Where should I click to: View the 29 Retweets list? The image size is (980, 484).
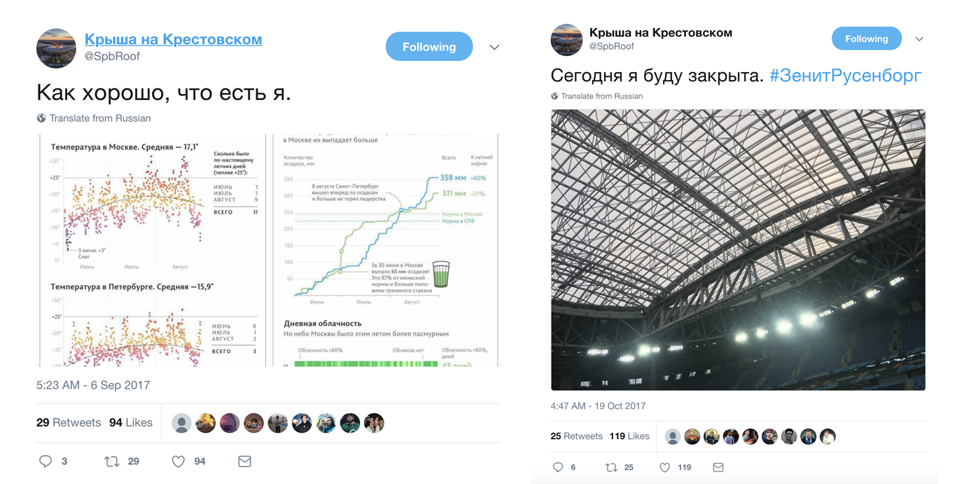69,422
